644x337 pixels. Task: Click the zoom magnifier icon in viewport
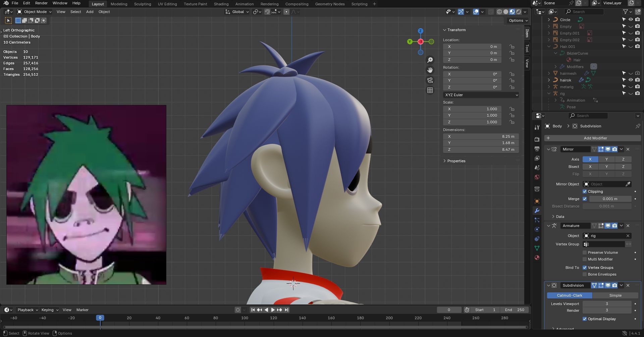click(430, 60)
